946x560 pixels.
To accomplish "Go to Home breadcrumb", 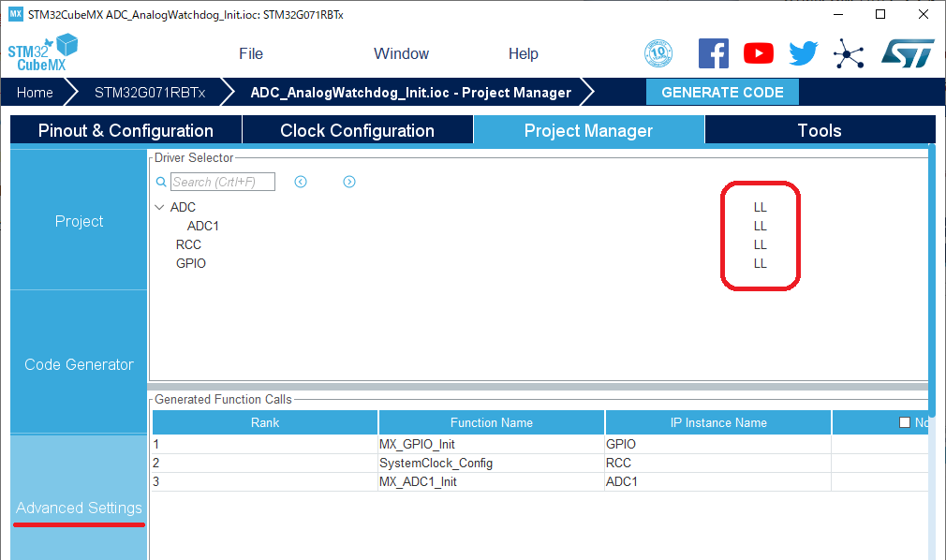I will click(x=35, y=93).
